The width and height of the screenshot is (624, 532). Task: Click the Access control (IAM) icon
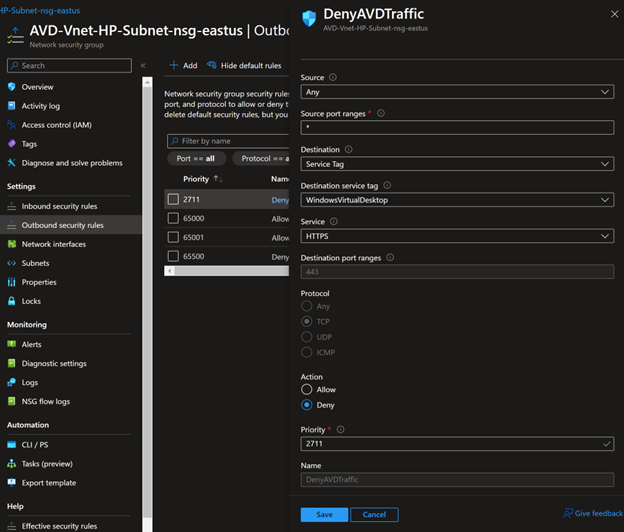coord(12,125)
